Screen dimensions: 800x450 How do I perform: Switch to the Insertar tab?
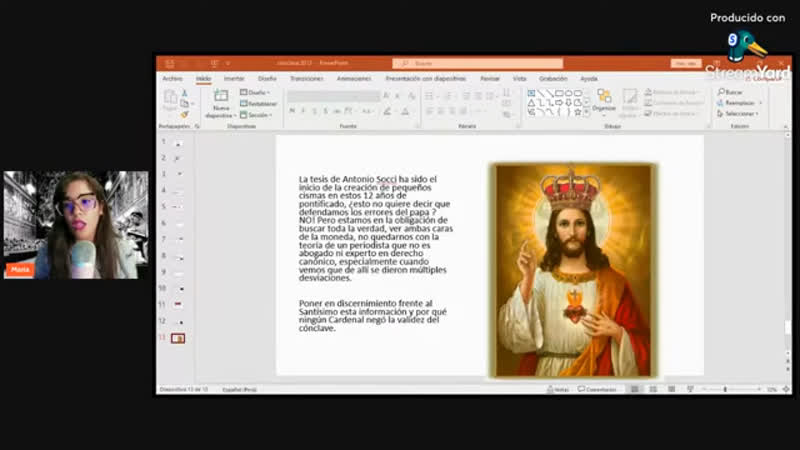[234, 79]
